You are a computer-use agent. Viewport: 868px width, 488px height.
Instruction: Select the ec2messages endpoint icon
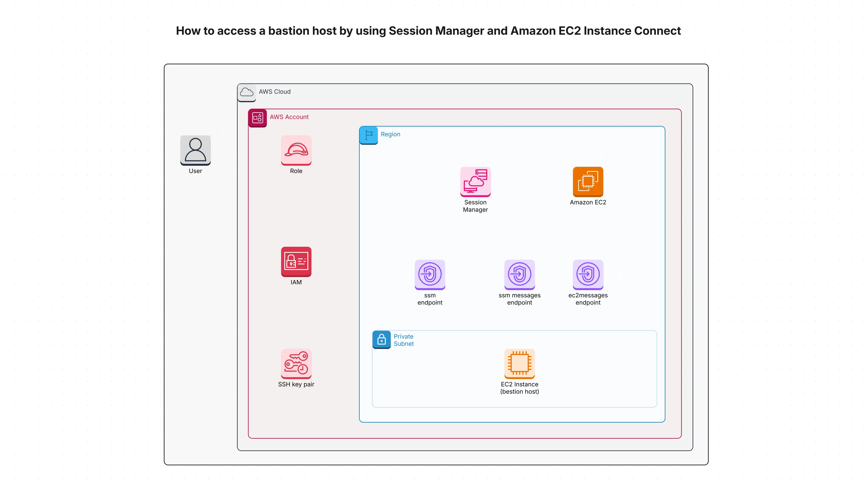pos(587,274)
